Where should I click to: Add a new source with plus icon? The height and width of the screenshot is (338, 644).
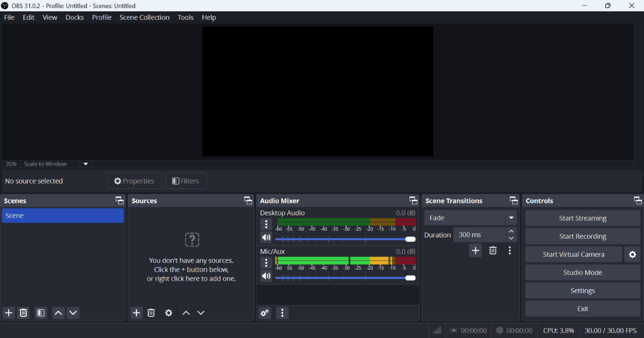click(136, 313)
